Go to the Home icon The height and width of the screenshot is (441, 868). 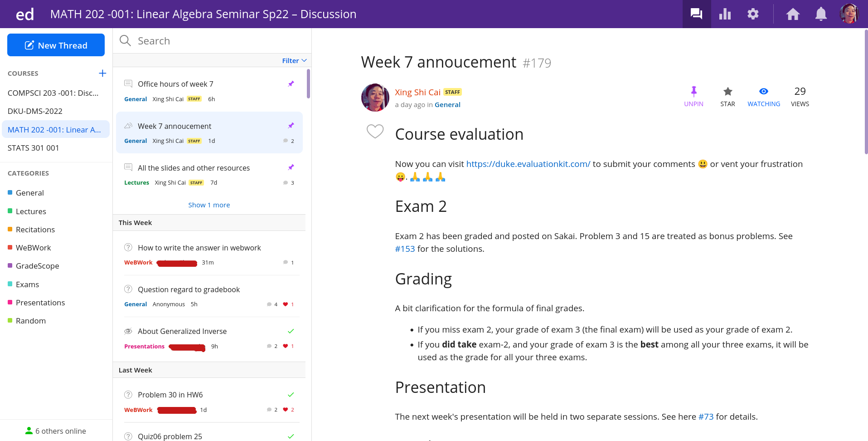click(x=793, y=14)
